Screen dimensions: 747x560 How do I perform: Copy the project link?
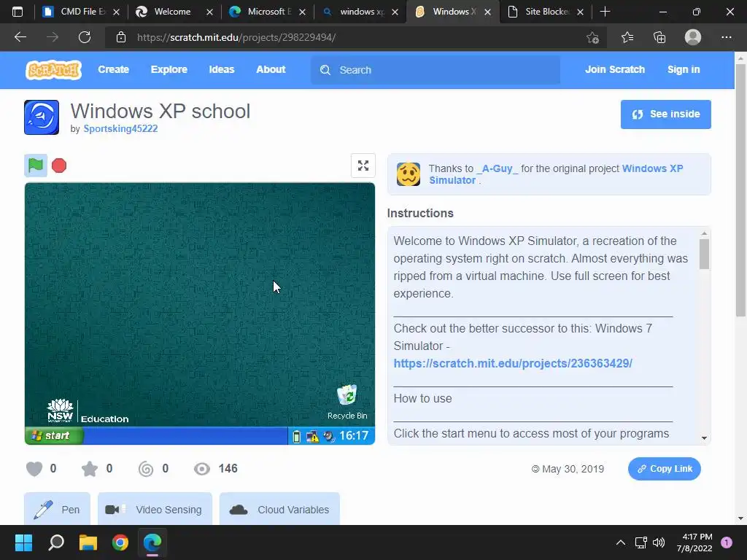[x=664, y=469]
